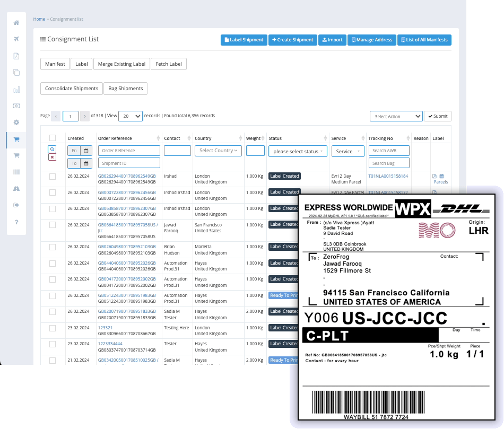Follow the Home breadcrumb link

click(x=39, y=19)
